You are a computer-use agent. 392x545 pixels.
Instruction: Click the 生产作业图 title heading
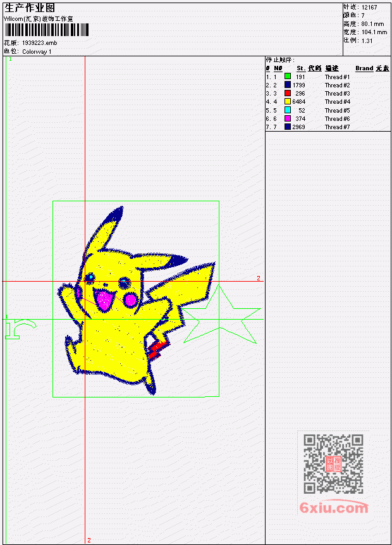(x=30, y=8)
